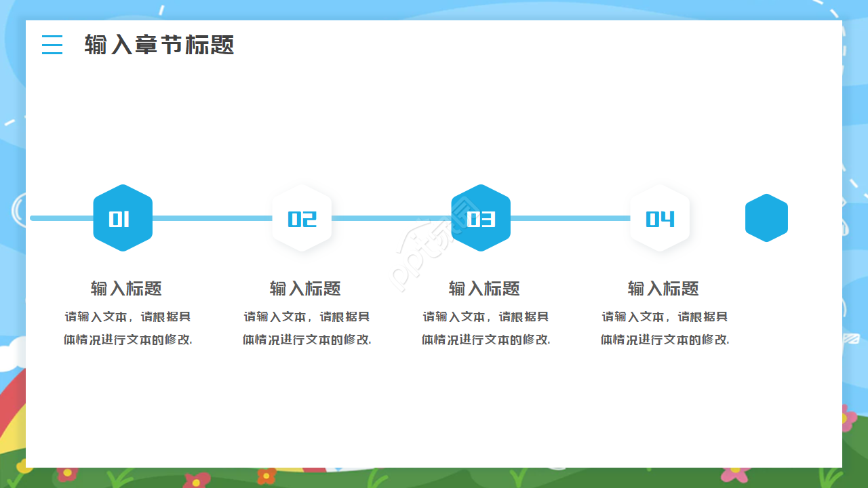Click the blue hexagon numbered 03
This screenshot has height=488, width=868.
point(481,218)
